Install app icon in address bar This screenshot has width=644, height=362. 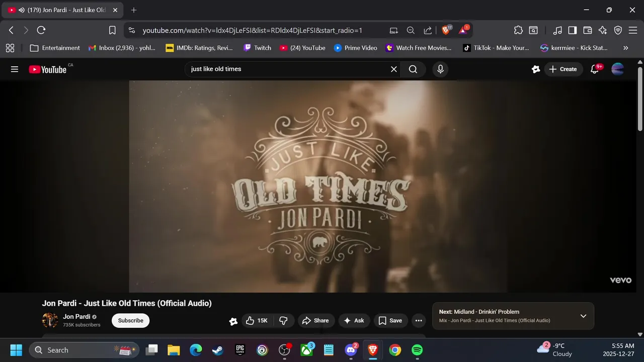point(394,30)
